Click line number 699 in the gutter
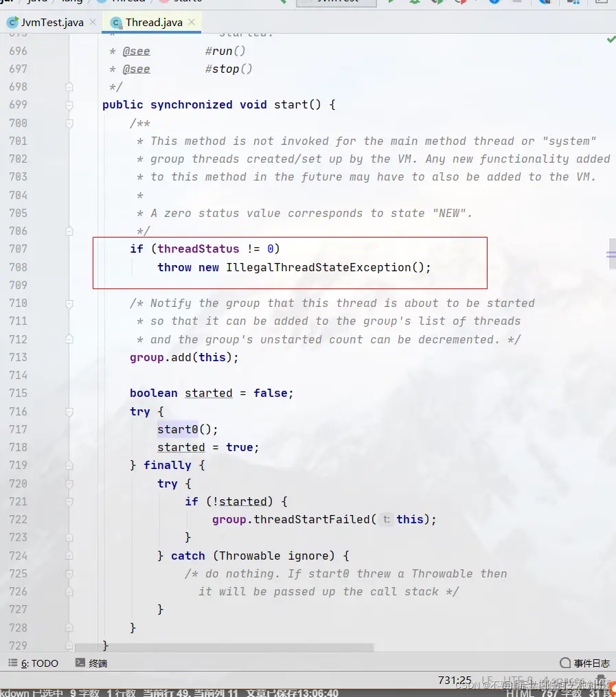 coord(19,105)
